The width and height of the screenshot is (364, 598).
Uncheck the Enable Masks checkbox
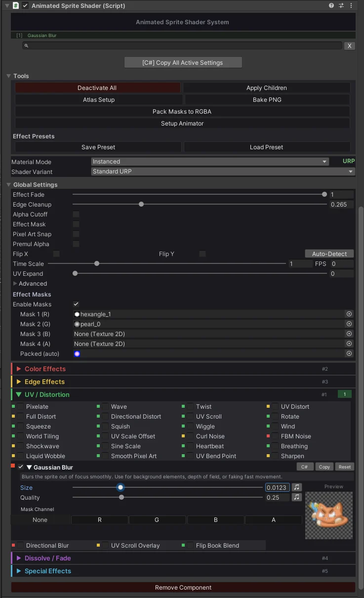(76, 304)
